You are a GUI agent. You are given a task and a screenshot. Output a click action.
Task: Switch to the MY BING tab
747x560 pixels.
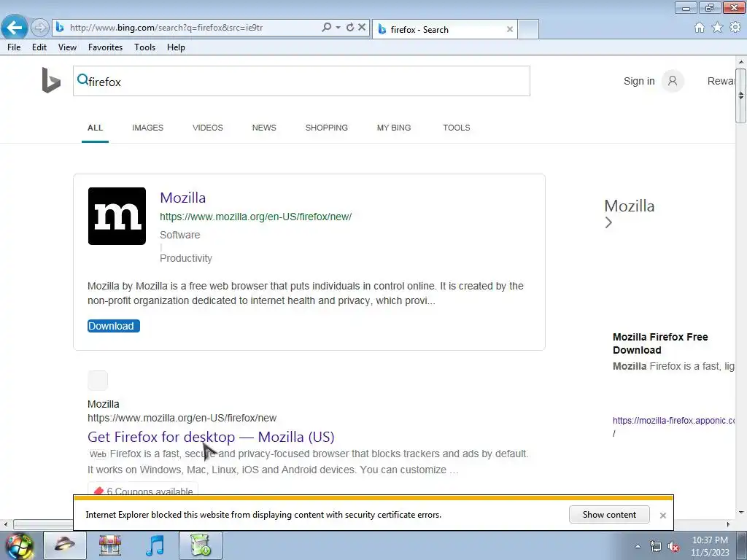click(x=394, y=128)
